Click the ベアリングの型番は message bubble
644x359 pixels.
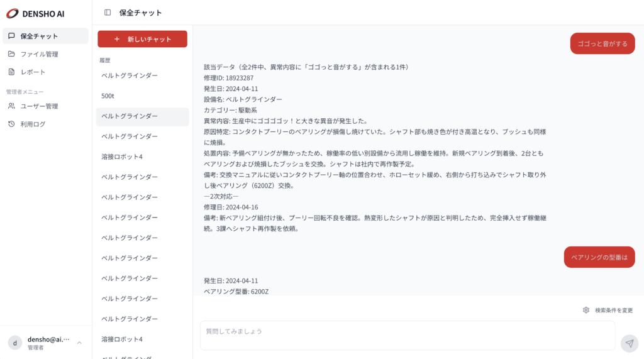(599, 257)
